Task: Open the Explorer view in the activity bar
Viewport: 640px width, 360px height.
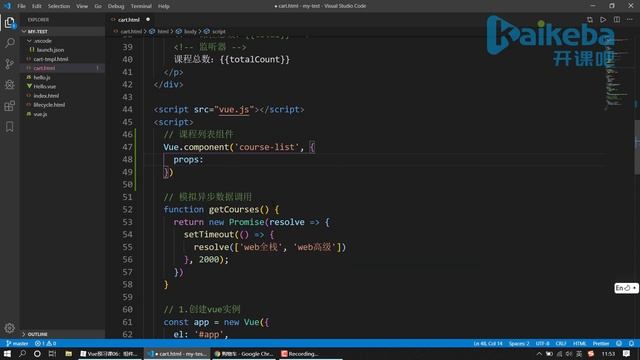Action: [x=10, y=22]
